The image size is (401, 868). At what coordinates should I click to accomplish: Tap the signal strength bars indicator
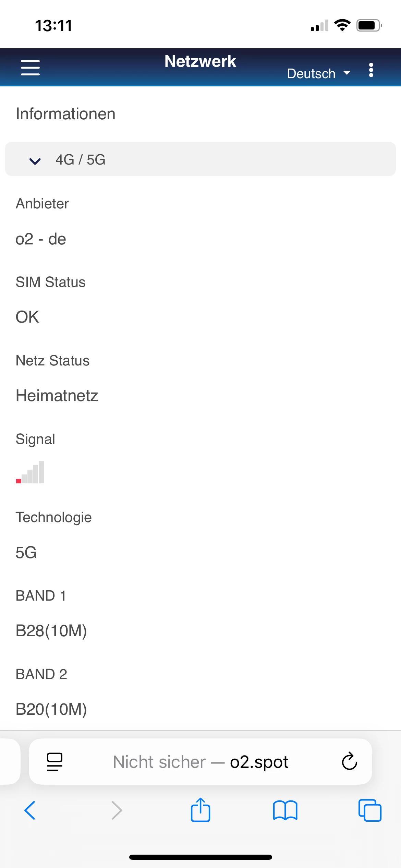coord(30,472)
